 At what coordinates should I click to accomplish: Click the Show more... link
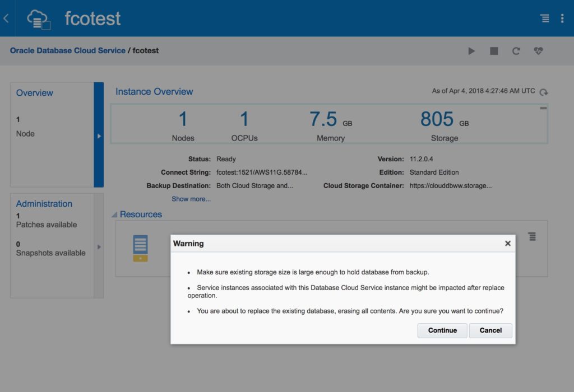[x=191, y=199]
